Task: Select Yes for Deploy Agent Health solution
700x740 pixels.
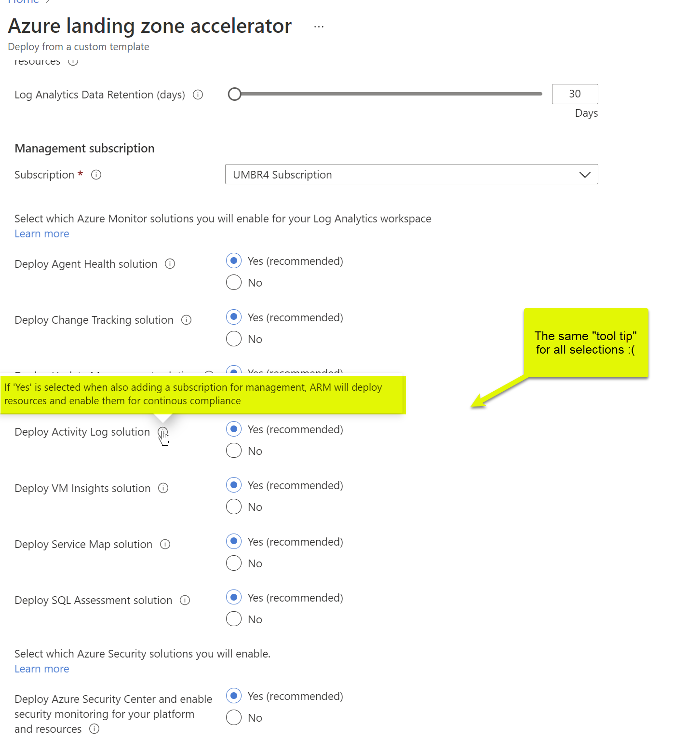Action: pyautogui.click(x=234, y=261)
